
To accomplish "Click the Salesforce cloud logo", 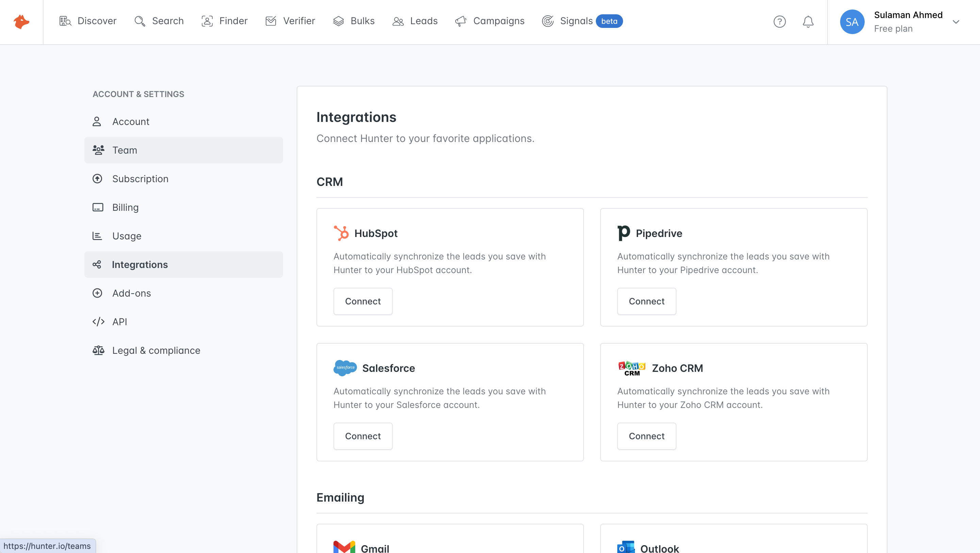I will pyautogui.click(x=345, y=368).
